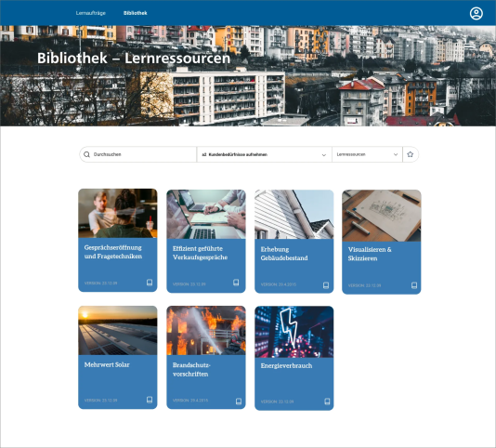Click the Bibliothek – Lernressourcen heading
Viewport: 496px width, 448px height.
[134, 59]
